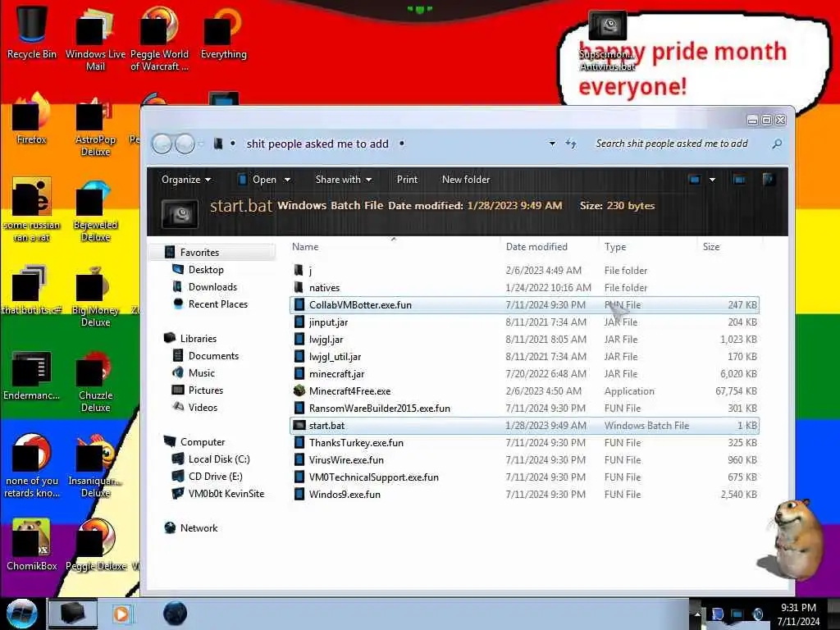Open Peggle Deluxe desktop icon
The height and width of the screenshot is (630, 840).
pos(97,545)
